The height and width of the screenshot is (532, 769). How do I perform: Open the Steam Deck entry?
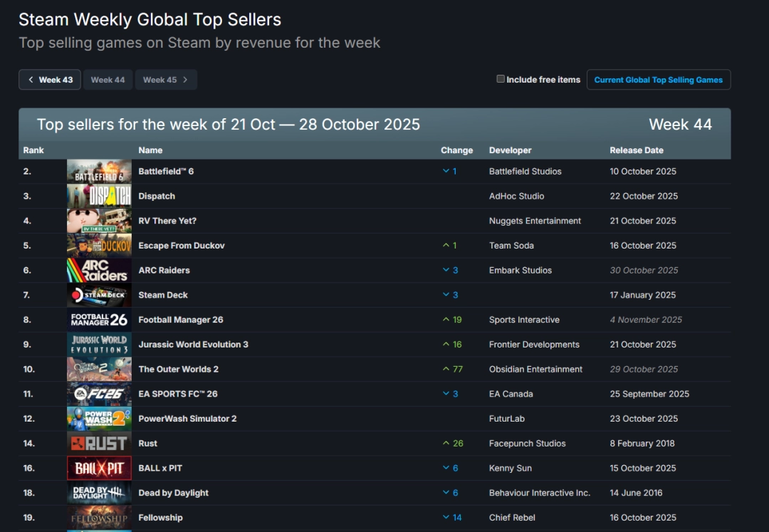[163, 295]
